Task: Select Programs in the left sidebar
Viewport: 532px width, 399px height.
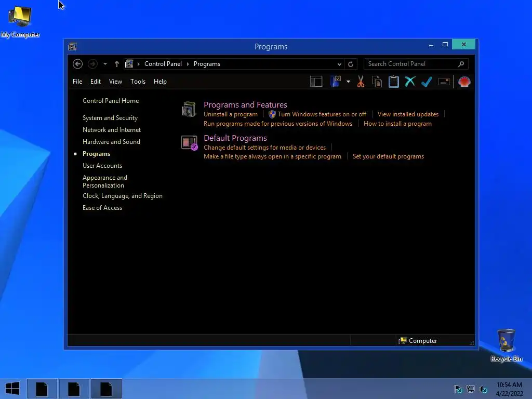Action: pyautogui.click(x=96, y=154)
